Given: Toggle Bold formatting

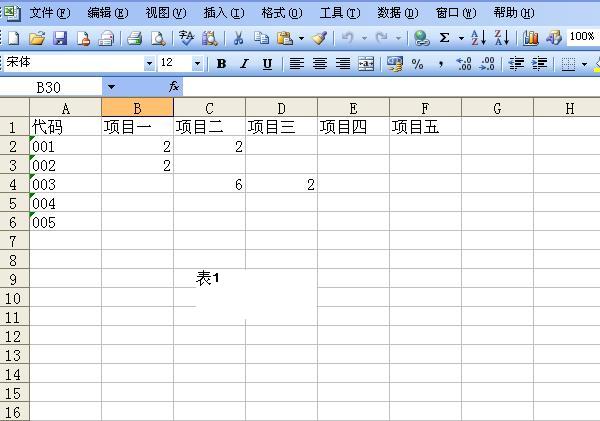Looking at the screenshot, I should coord(221,64).
